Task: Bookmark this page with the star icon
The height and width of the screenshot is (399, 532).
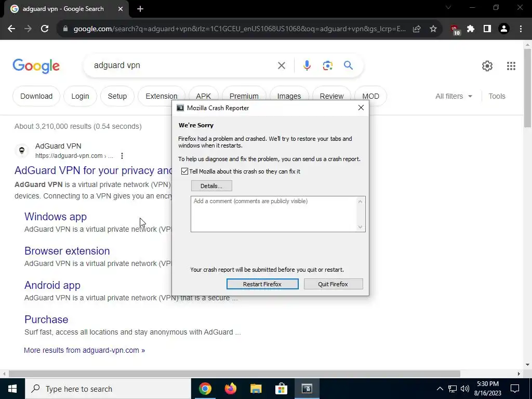Action: 433,29
